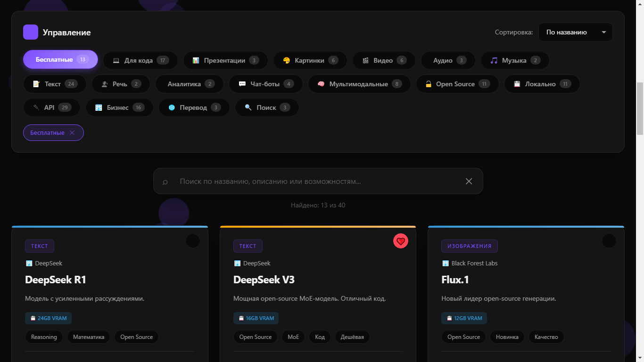The height and width of the screenshot is (362, 644).
Task: Remove the active Бесплатные filter with its X
Action: 72,133
